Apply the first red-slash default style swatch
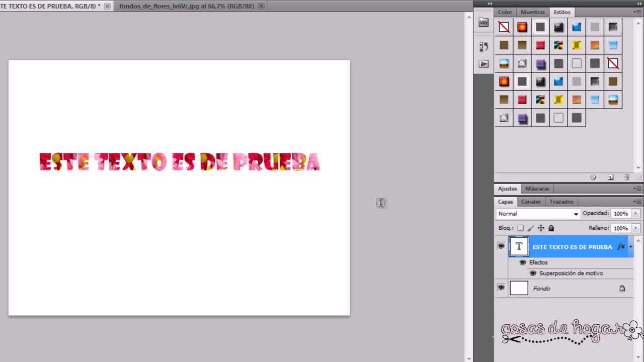 pos(504,27)
